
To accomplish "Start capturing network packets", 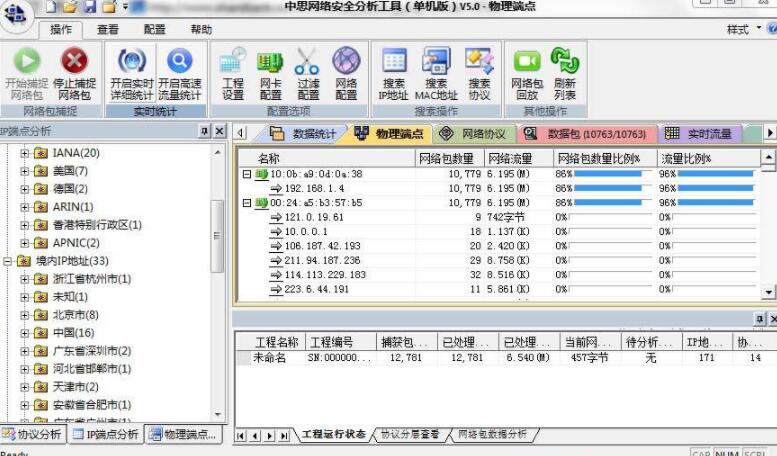I will point(27,73).
